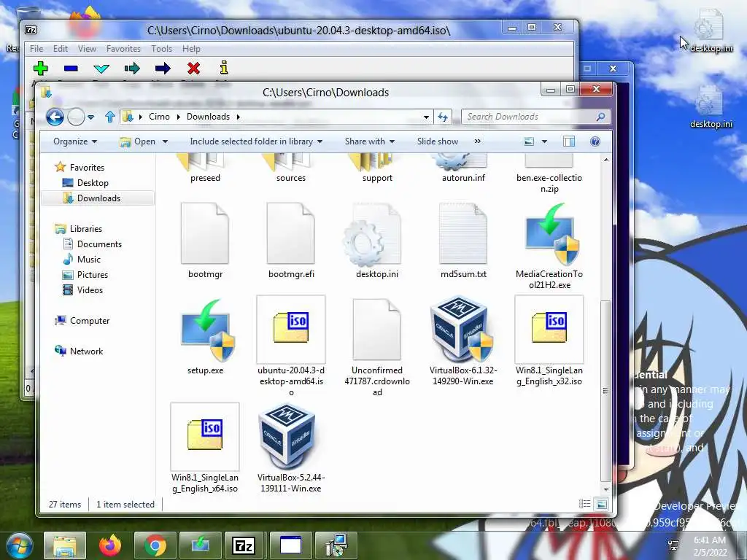Select Win8.1_SingleLang_English_x64.iso file
This screenshot has width=747, height=560.
(205, 448)
